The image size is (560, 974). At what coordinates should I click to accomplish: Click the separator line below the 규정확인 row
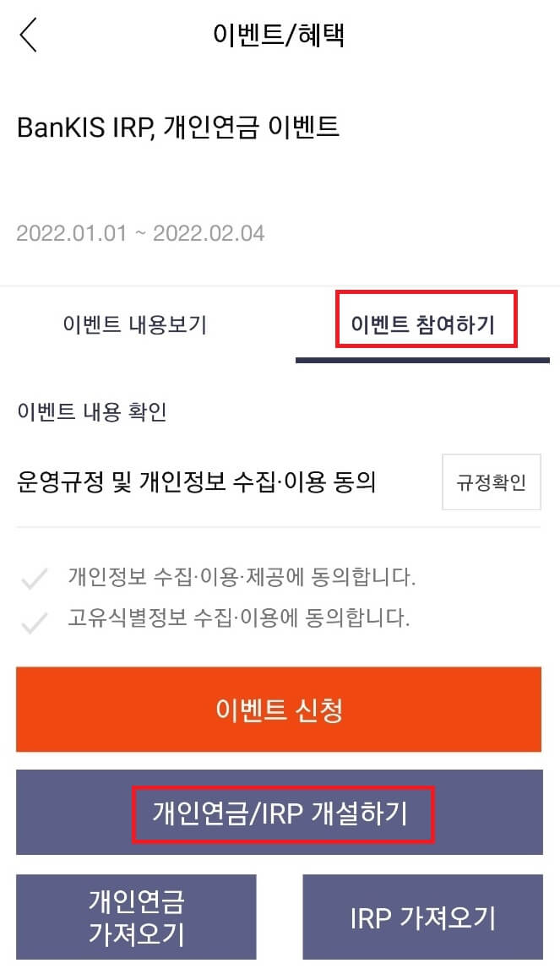[x=279, y=527]
